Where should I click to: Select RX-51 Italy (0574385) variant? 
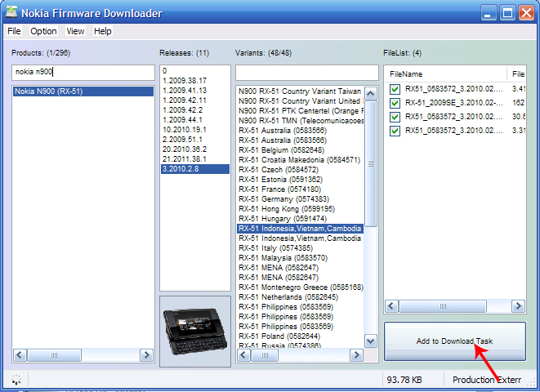(x=300, y=248)
